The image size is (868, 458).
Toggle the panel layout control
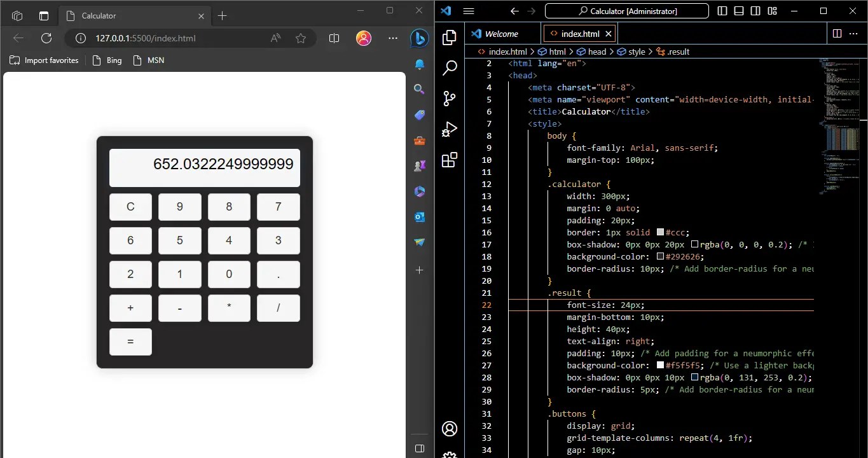(x=738, y=11)
